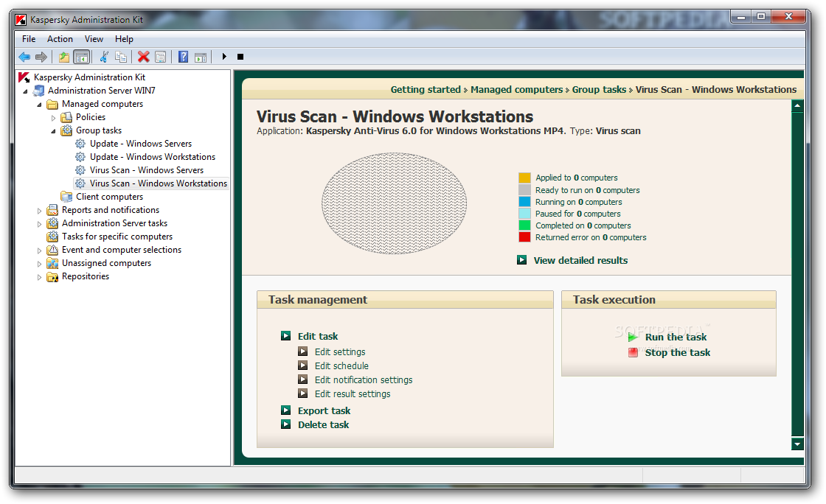
Task: Click the content pane scroll down arrow
Action: (x=797, y=444)
